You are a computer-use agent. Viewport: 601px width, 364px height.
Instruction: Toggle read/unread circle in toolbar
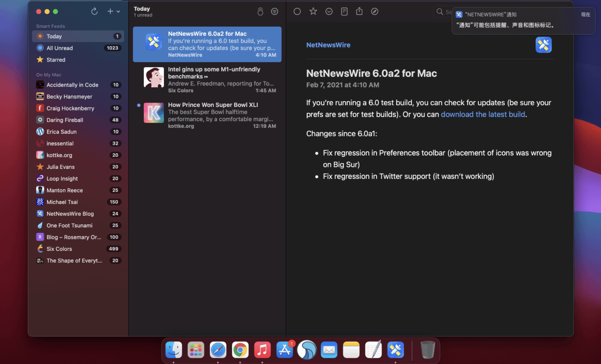[x=297, y=12]
